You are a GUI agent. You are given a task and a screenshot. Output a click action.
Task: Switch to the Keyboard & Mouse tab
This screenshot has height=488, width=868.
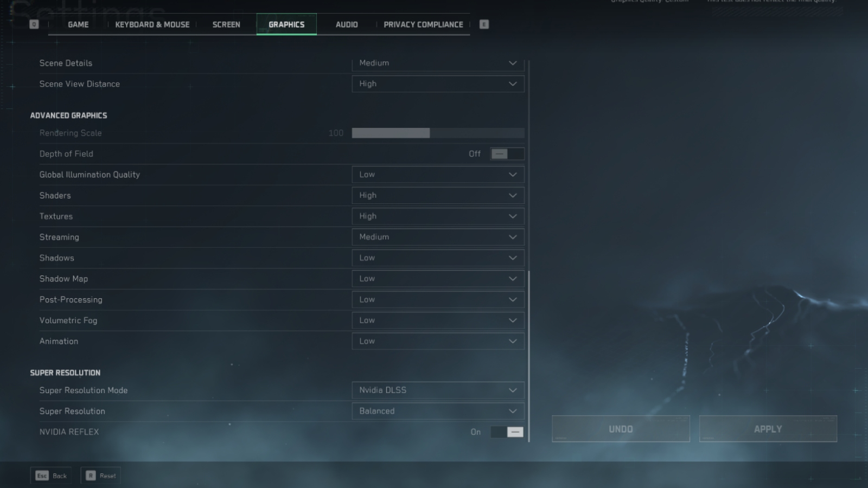pyautogui.click(x=152, y=24)
